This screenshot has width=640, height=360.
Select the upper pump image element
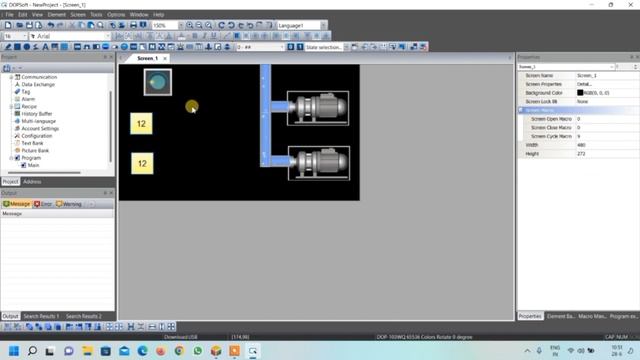click(x=318, y=108)
